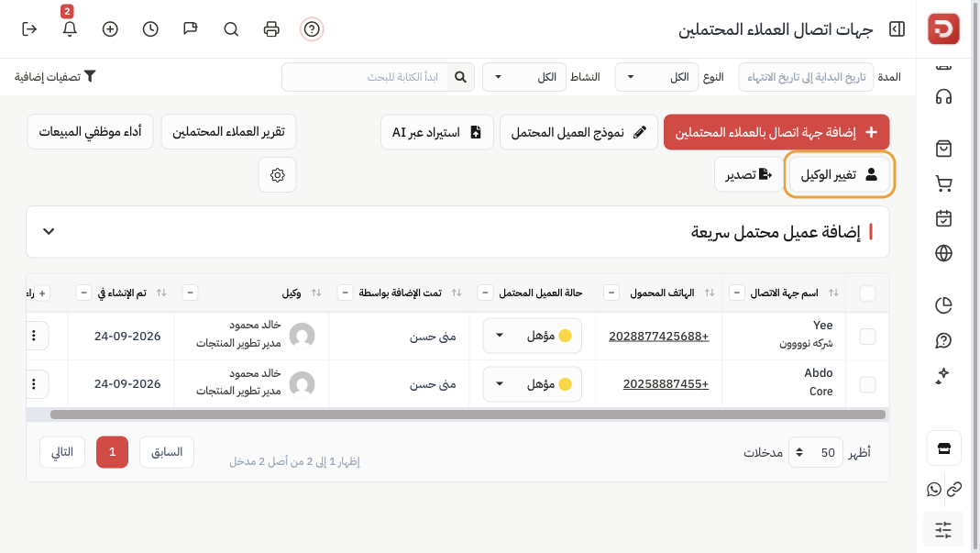980x553 pixels.
Task: Sort by تم الإنشاء في column
Action: pos(161,293)
